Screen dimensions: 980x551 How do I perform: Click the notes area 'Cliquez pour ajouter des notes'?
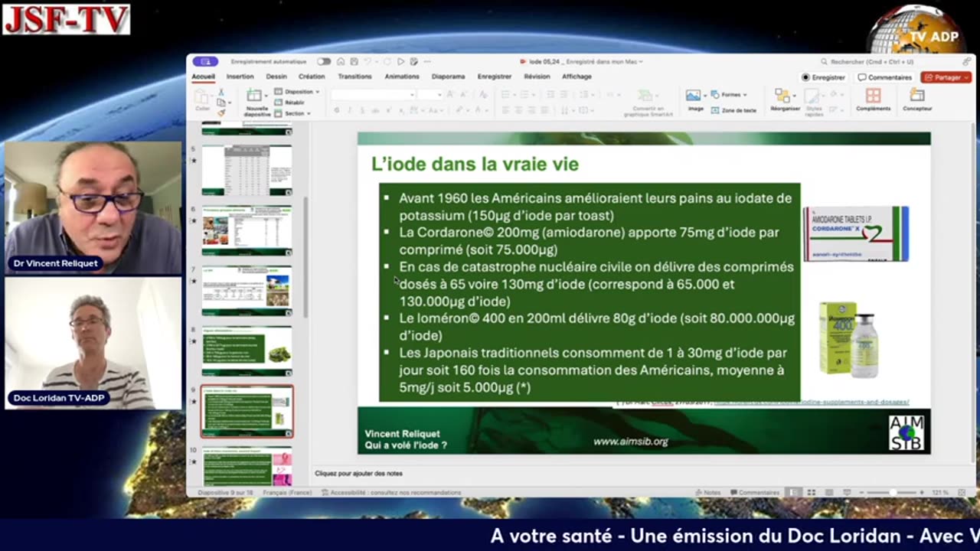point(358,473)
